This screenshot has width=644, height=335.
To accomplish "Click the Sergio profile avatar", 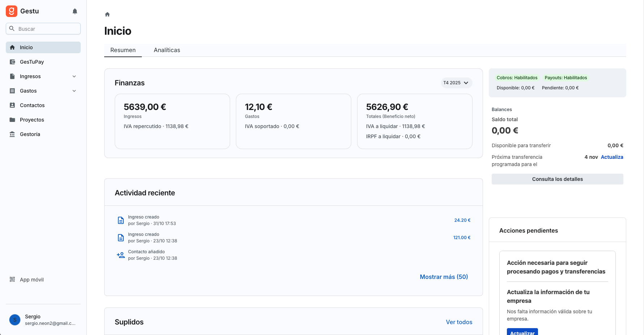I will point(14,320).
